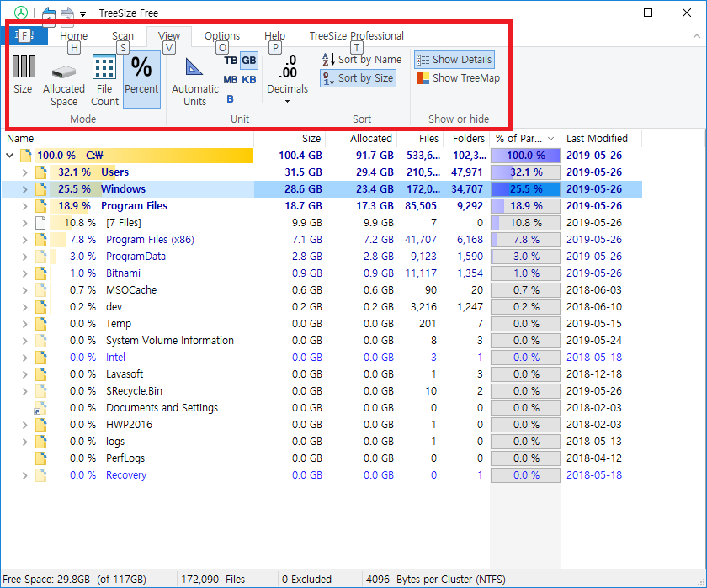Click the $Recycle.Bin folder icon
The image size is (707, 588).
(41, 390)
